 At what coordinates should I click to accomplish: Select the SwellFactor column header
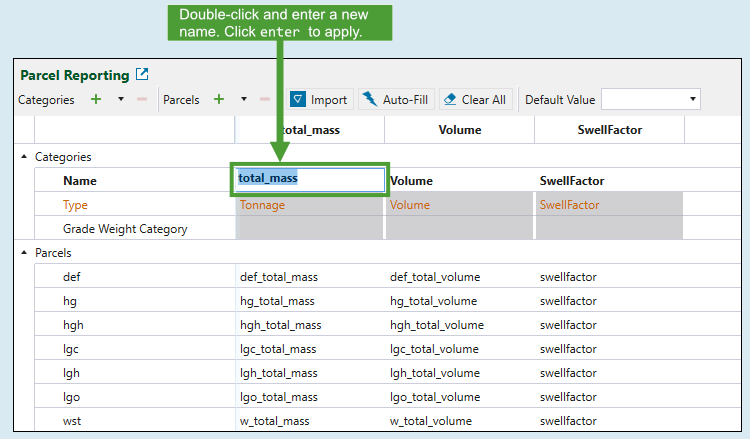609,130
